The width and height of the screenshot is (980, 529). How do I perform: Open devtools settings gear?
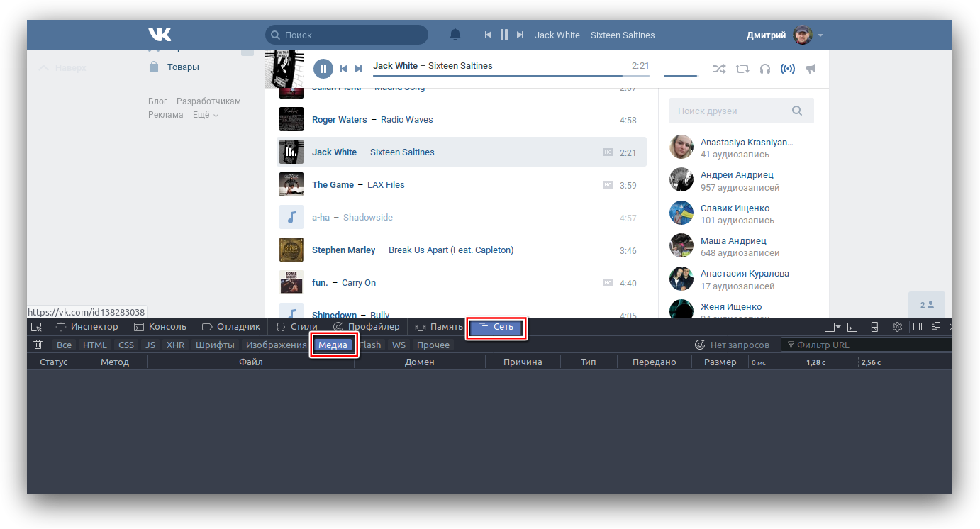[897, 327]
